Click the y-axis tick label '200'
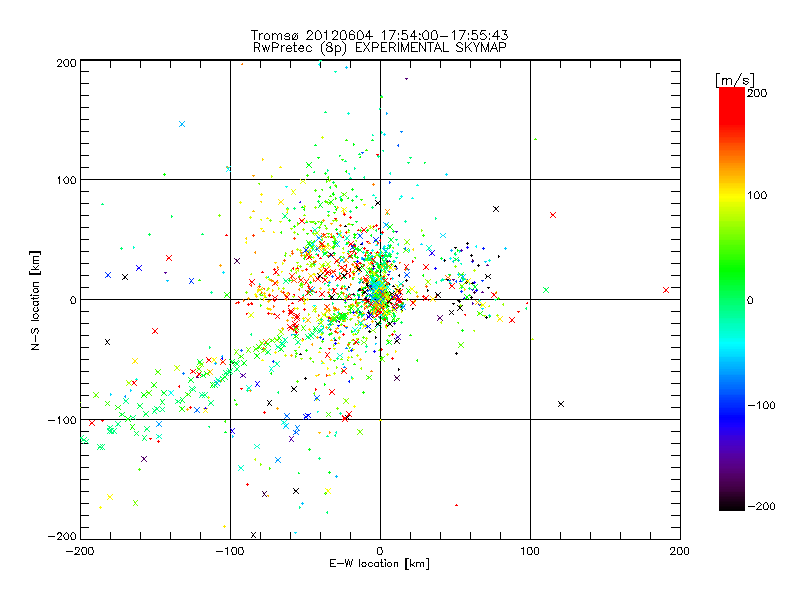The height and width of the screenshot is (600, 800). [x=66, y=63]
